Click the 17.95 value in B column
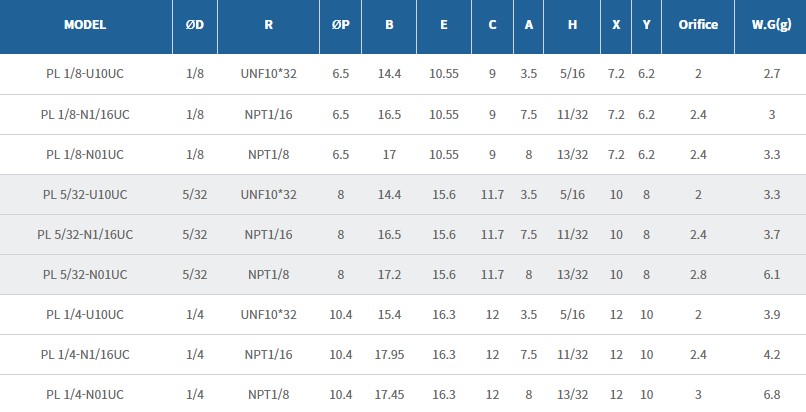 (389, 354)
